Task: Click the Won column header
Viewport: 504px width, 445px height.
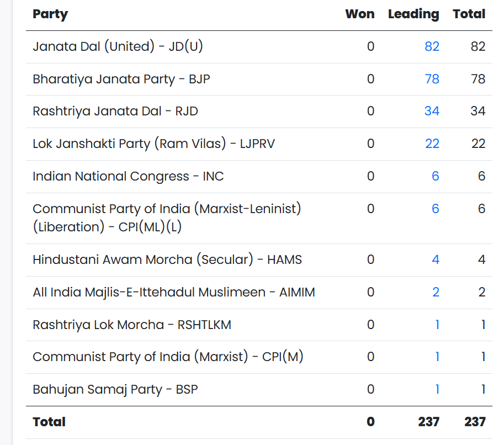Action: tap(359, 14)
